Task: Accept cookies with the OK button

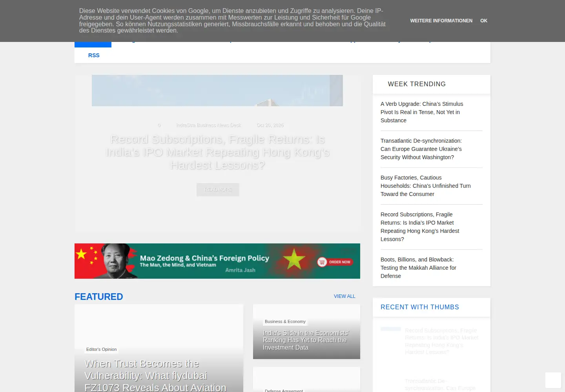Action: pos(484,21)
